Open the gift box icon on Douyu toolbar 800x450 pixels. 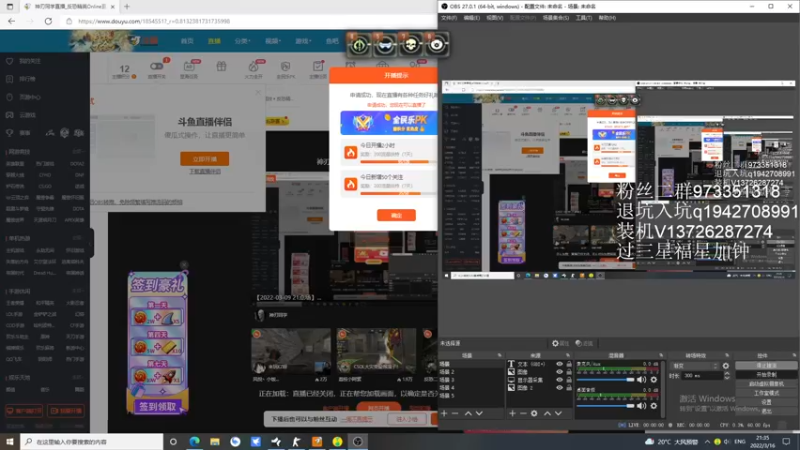coord(221,66)
